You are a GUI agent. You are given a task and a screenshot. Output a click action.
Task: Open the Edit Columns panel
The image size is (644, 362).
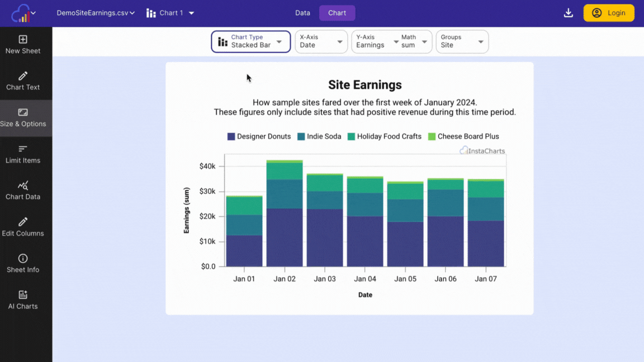tap(23, 227)
